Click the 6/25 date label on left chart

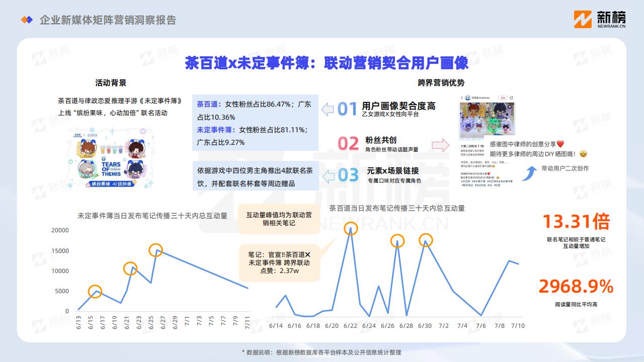click(x=151, y=322)
